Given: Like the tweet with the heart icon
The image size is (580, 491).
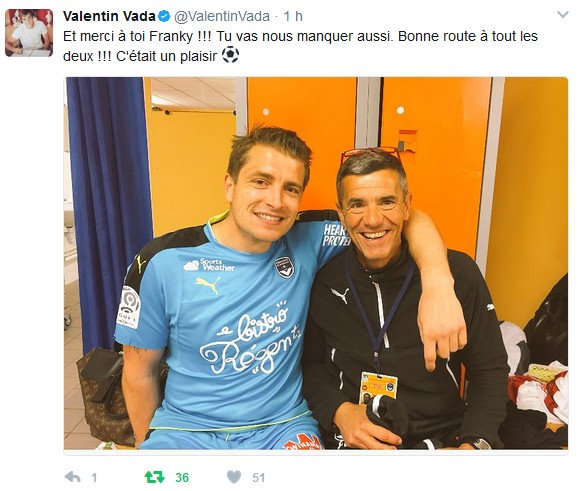Looking at the screenshot, I should pyautogui.click(x=234, y=477).
